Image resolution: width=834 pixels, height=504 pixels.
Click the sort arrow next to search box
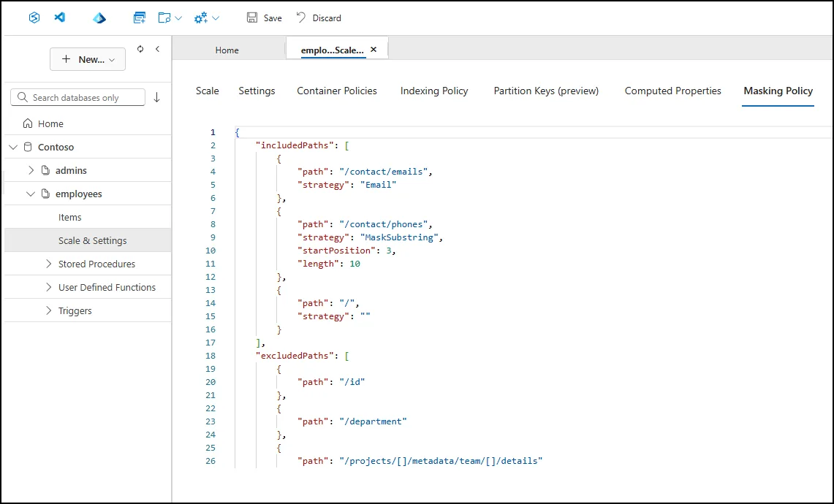point(156,98)
